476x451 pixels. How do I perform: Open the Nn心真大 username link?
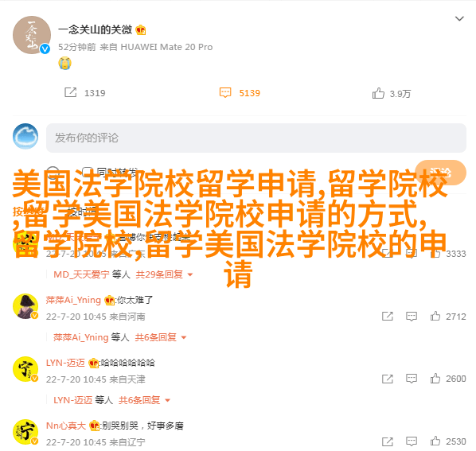click(x=66, y=426)
